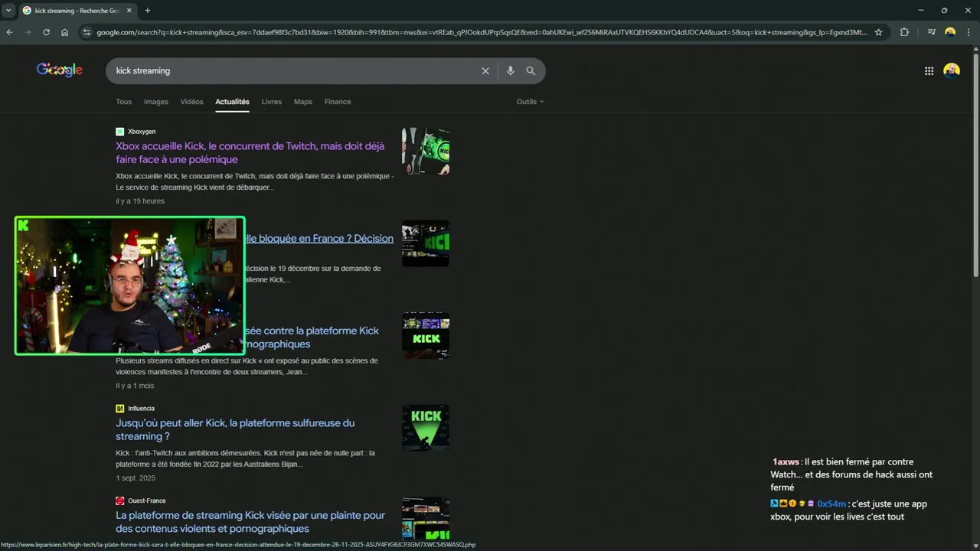Open the multi-stream KICK article thumbnail

(426, 336)
